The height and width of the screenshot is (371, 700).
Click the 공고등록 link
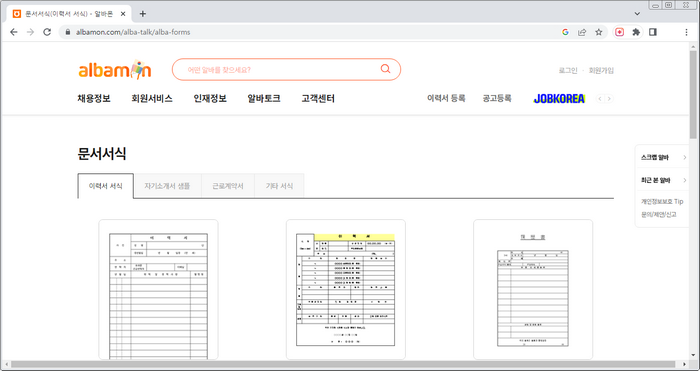496,98
